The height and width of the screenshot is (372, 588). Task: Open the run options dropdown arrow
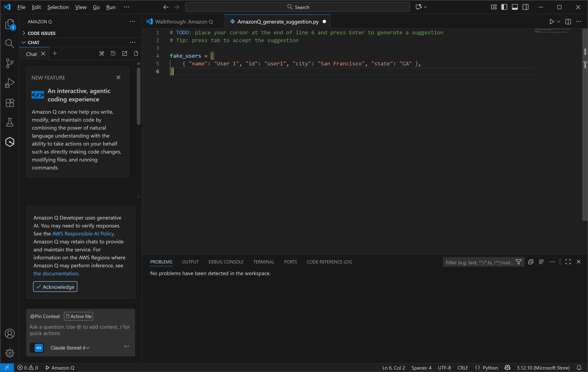(558, 21)
